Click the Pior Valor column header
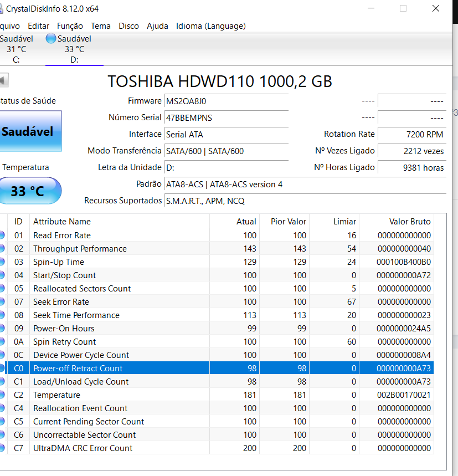Viewport: 458px width, 476px height. 285,222
